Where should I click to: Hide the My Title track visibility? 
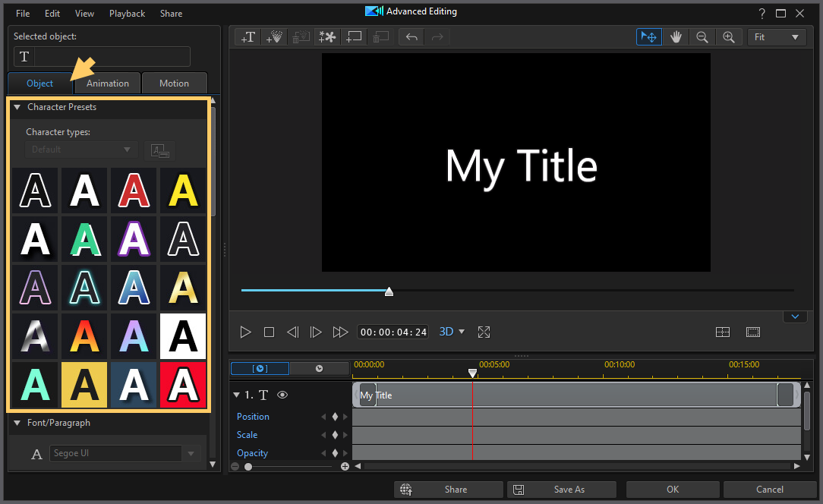(282, 395)
